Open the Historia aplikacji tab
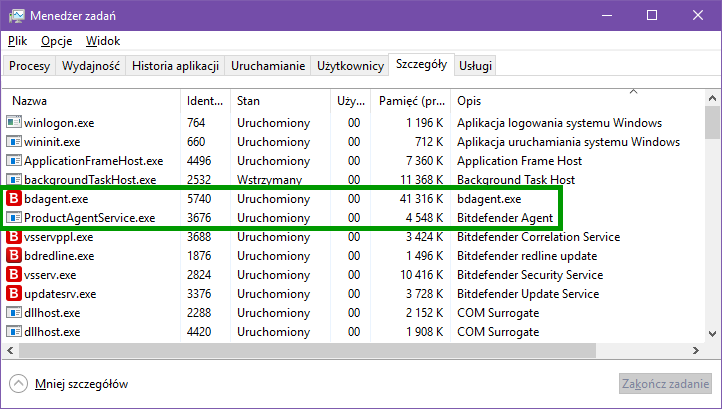Screen dimensions: 722x409 point(175,66)
